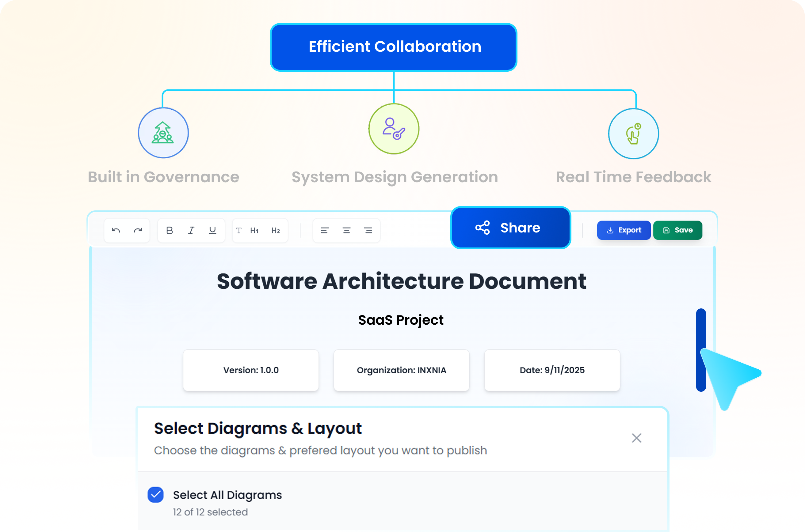Click the System Design Generation circle icon

pyautogui.click(x=394, y=129)
